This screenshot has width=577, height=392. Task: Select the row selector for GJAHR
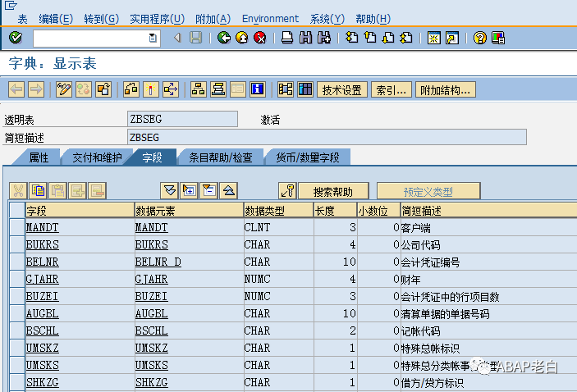17,279
